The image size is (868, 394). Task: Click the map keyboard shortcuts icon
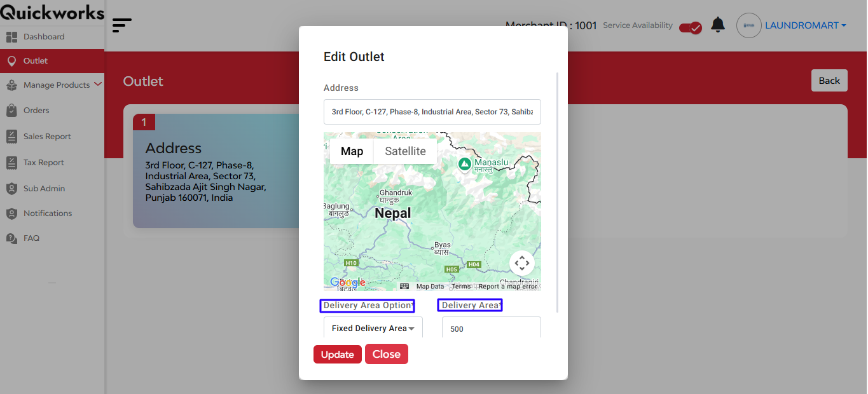pyautogui.click(x=404, y=287)
